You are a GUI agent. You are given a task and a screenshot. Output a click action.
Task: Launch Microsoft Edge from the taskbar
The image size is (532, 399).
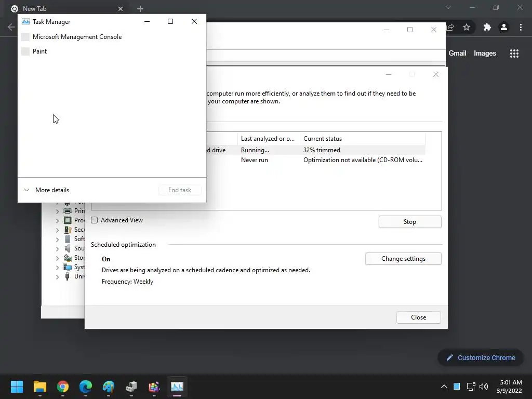click(x=86, y=387)
